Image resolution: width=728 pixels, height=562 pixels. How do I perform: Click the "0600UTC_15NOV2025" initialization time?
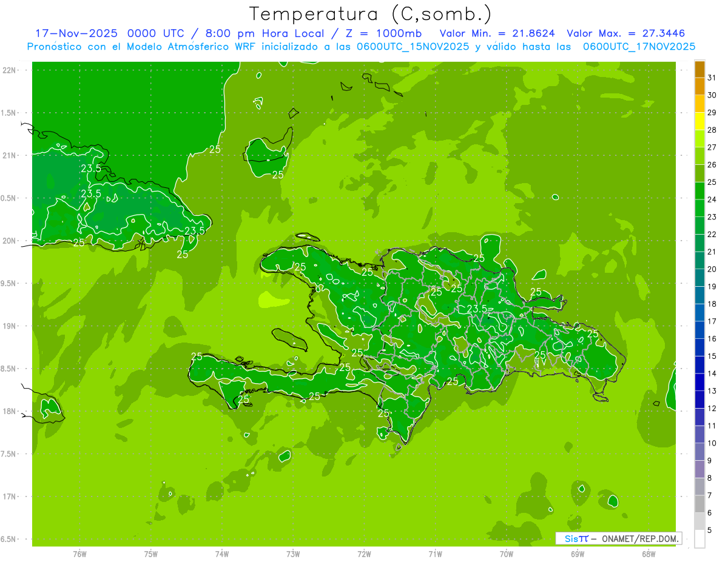coord(413,47)
